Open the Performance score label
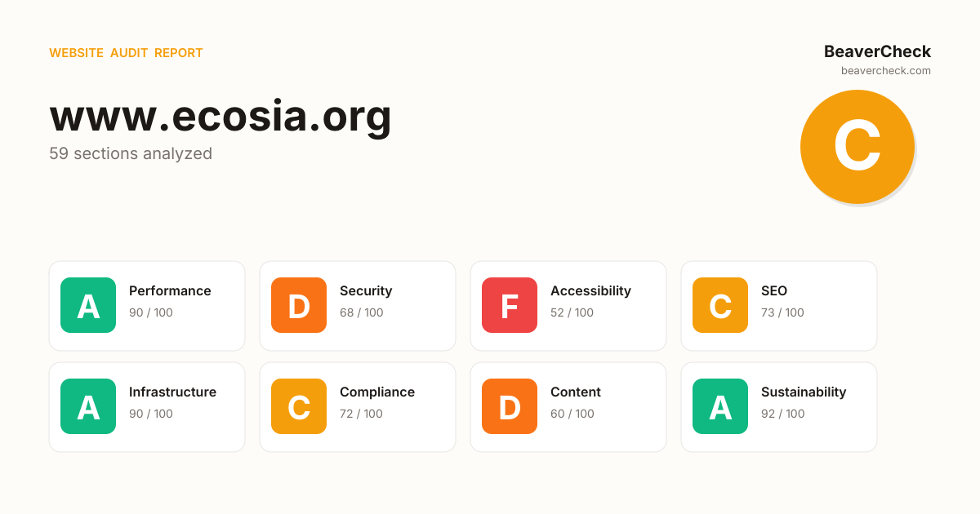The image size is (980, 514). click(x=170, y=291)
